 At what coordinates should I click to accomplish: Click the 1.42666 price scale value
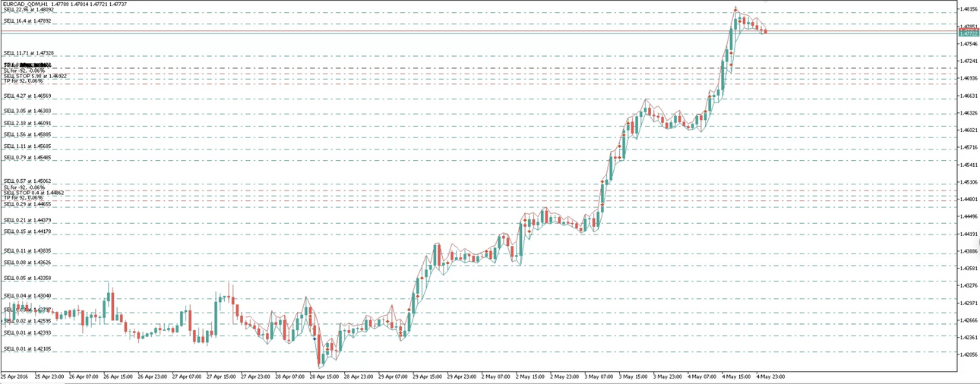point(967,320)
